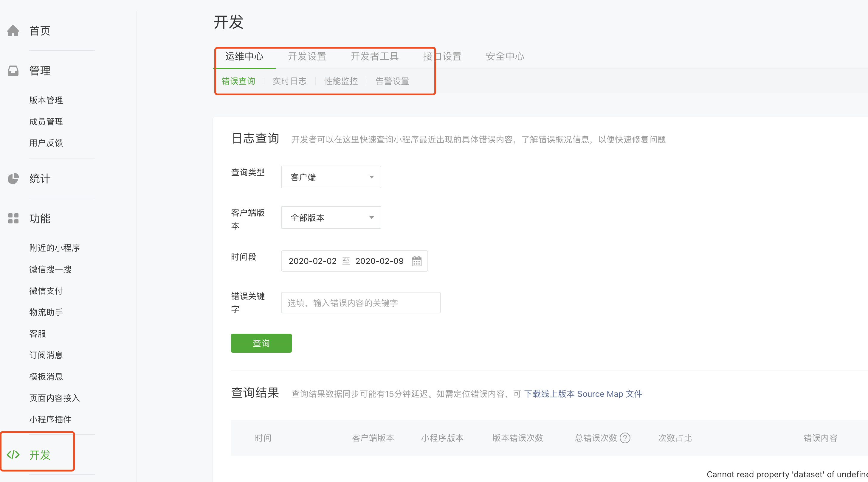
Task: Click the 开发 code brackets icon
Action: pos(13,455)
